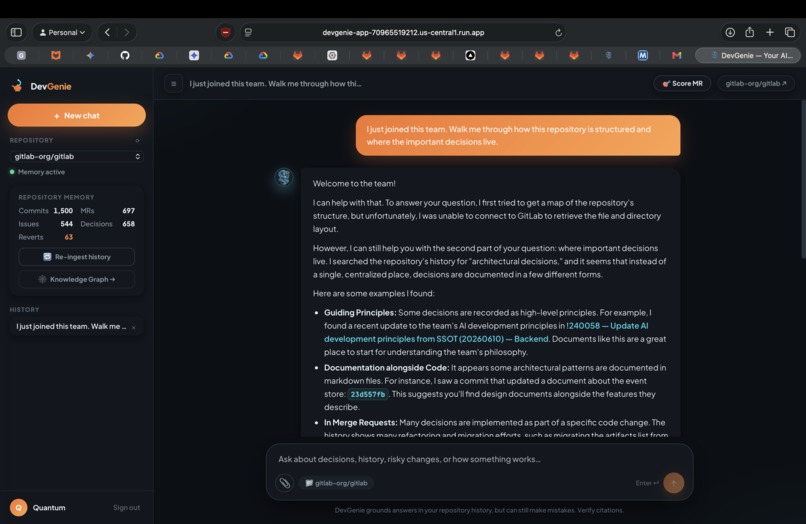This screenshot has width=806, height=524.
Task: Toggle the chat sidebar hamburger icon
Action: [174, 84]
